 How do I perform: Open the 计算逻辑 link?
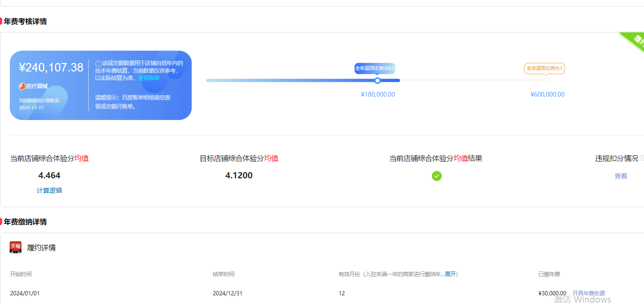49,191
